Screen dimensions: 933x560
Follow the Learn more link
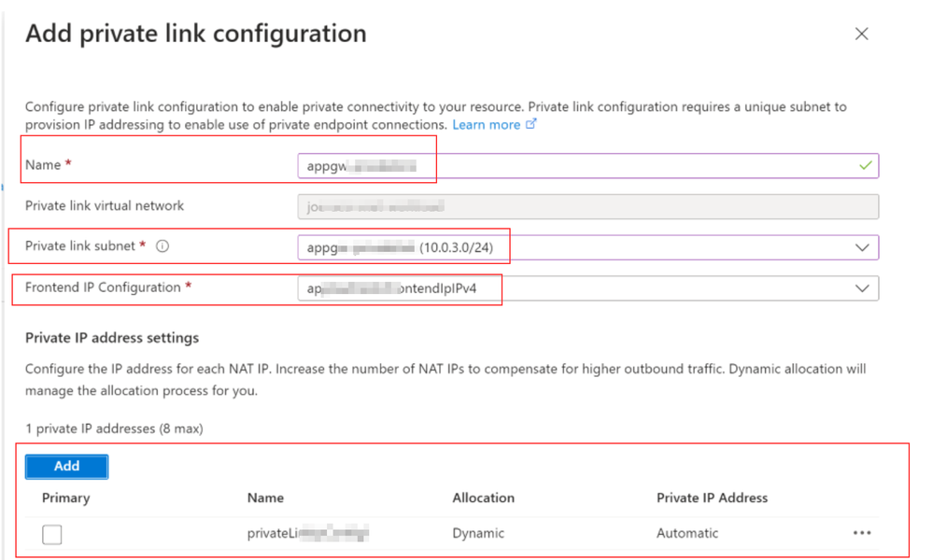click(x=487, y=125)
